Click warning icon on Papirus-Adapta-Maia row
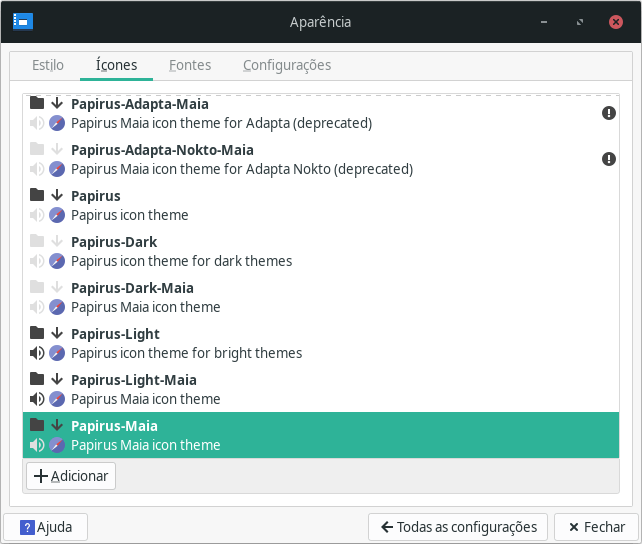Viewport: 642px width, 544px height. coord(609,113)
